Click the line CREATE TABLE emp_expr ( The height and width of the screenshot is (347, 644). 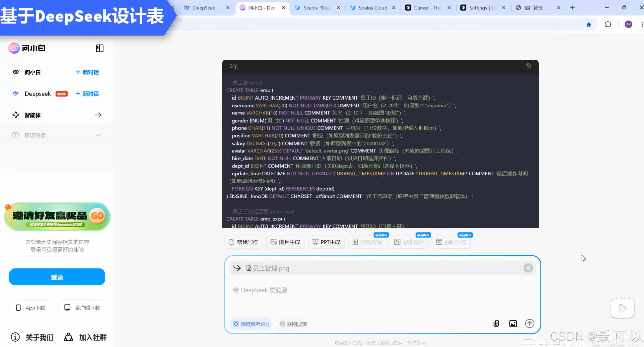coord(256,219)
